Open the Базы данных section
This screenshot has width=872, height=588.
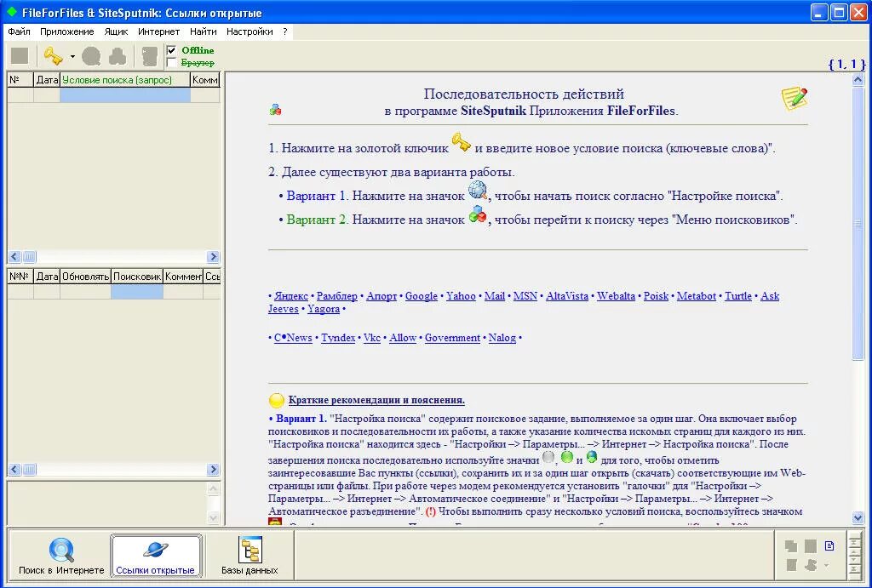point(250,556)
